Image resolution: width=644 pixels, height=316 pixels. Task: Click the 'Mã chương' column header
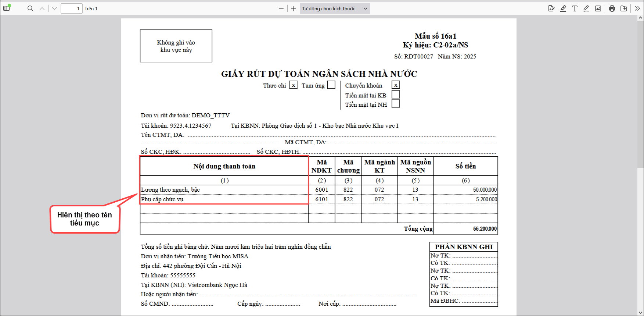click(x=348, y=166)
